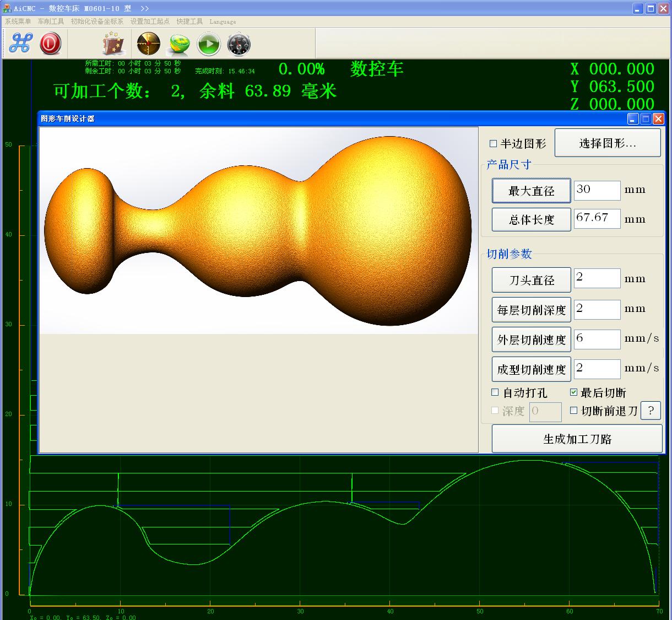
Task: Expand the Language menu
Action: pyautogui.click(x=223, y=21)
